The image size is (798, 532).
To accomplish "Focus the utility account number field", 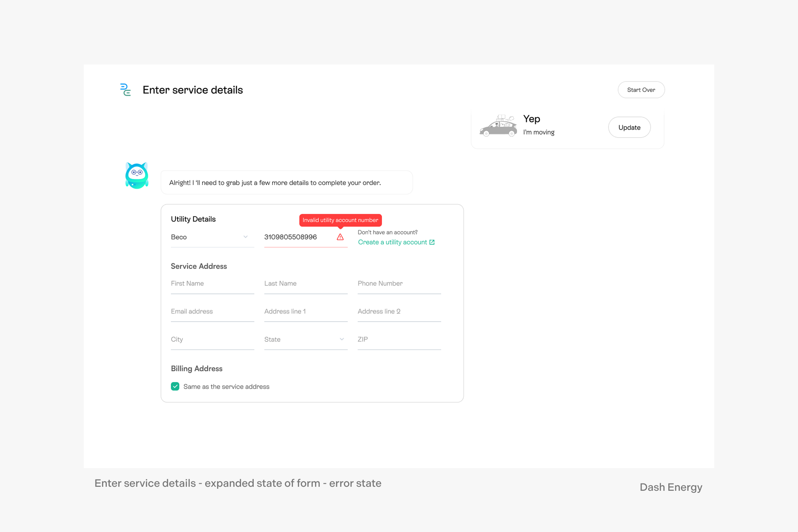I will pyautogui.click(x=298, y=237).
